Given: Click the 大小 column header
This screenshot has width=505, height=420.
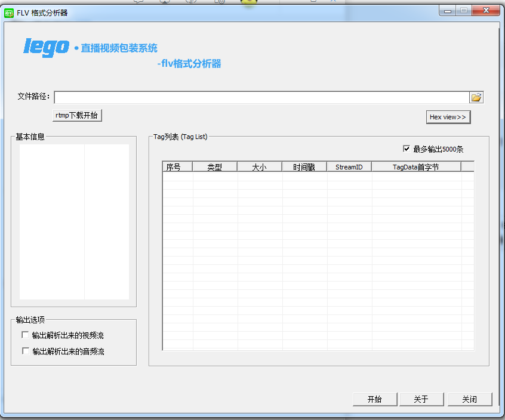Looking at the screenshot, I should coord(259,166).
